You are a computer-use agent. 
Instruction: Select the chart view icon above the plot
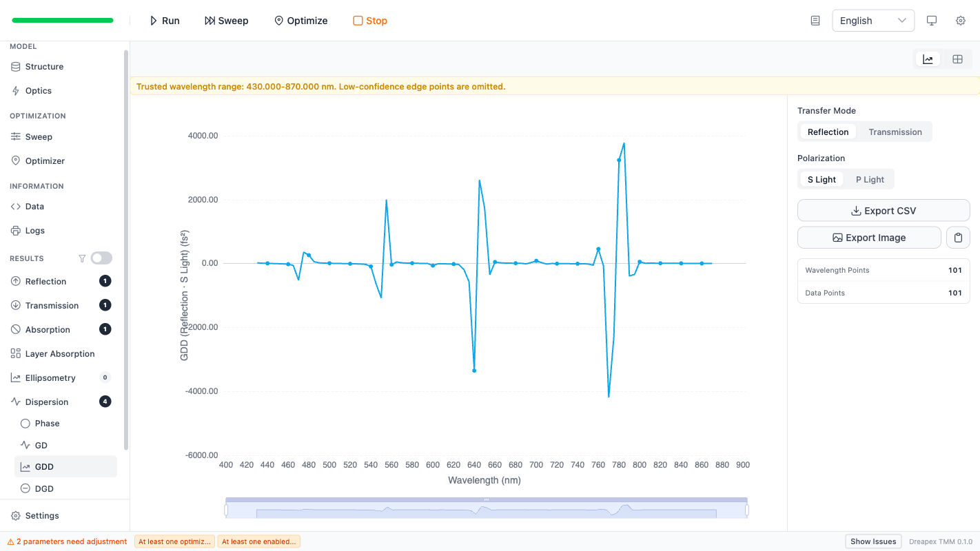click(x=928, y=59)
